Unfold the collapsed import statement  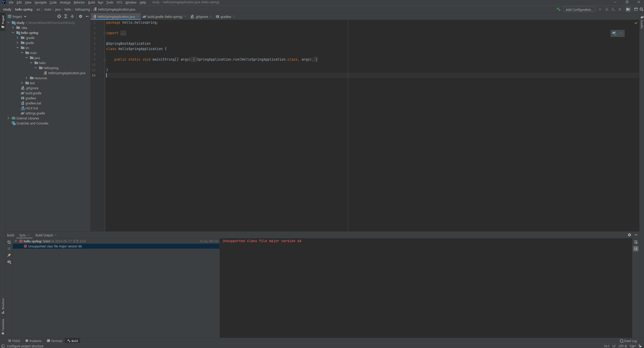[105, 33]
